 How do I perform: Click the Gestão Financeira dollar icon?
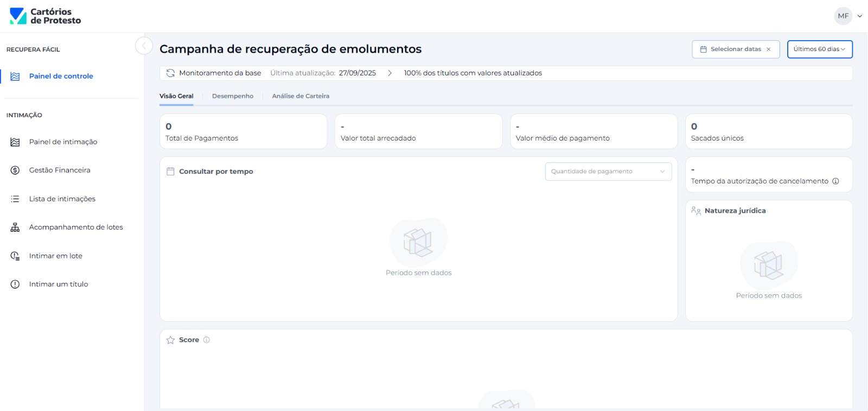pos(15,170)
